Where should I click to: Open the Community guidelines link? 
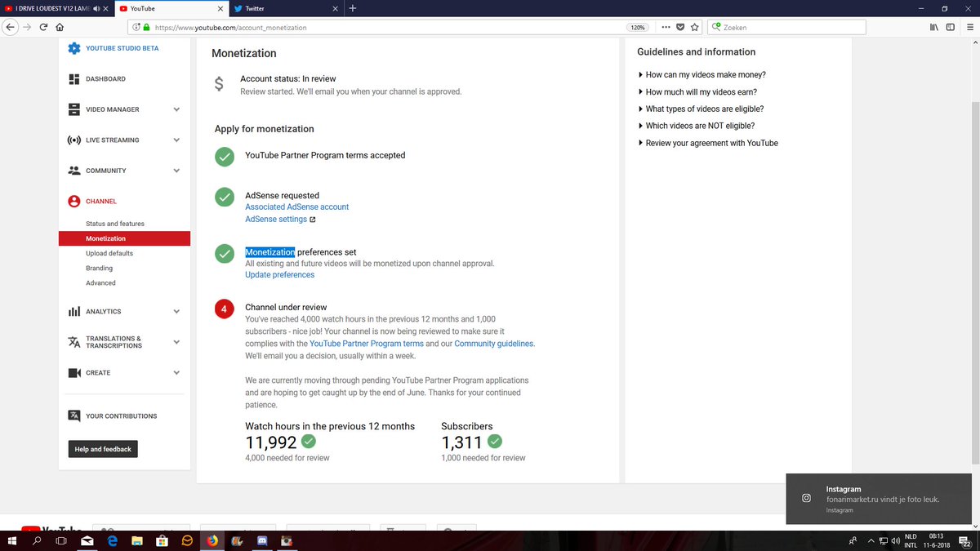coord(494,344)
